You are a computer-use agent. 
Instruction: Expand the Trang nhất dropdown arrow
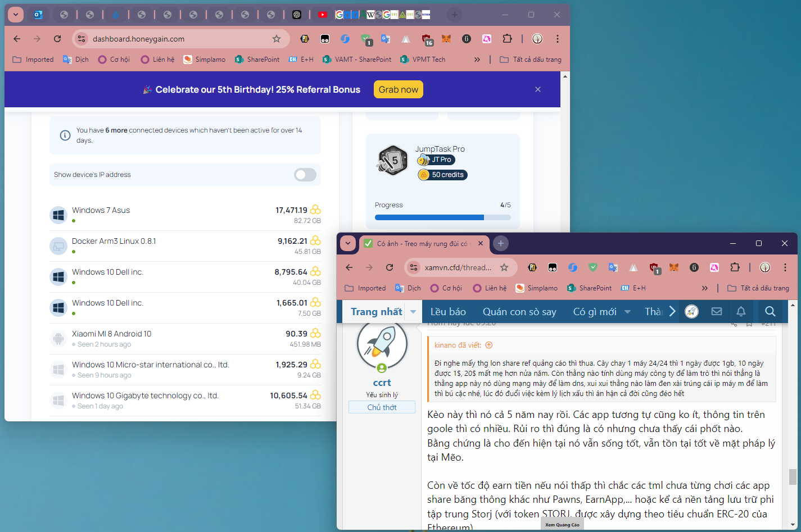413,312
